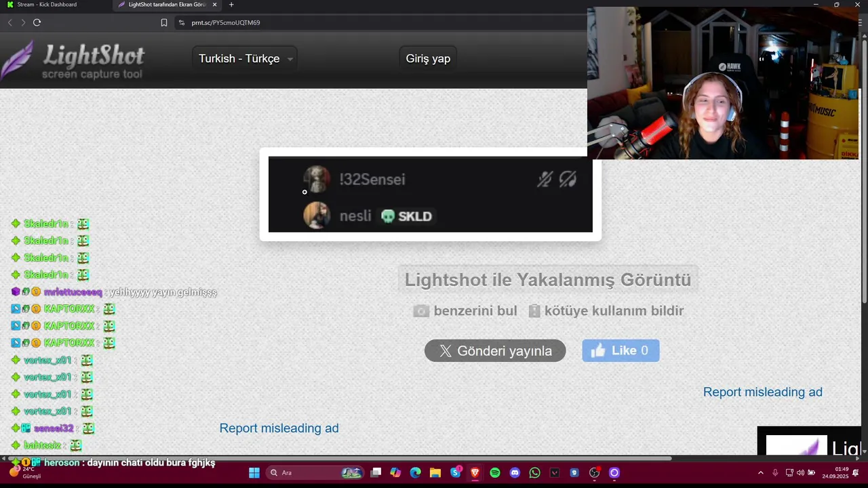Viewport: 868px width, 488px height.
Task: Open the volume tray icon
Action: (x=800, y=472)
